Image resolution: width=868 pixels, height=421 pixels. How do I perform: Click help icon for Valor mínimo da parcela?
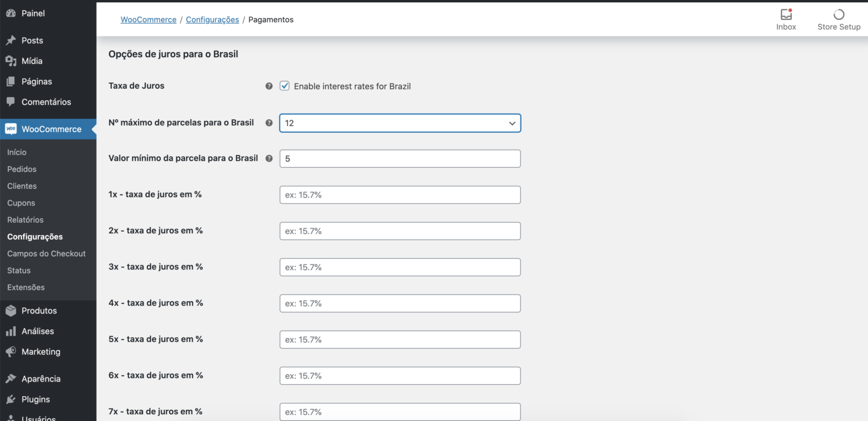pos(269,159)
